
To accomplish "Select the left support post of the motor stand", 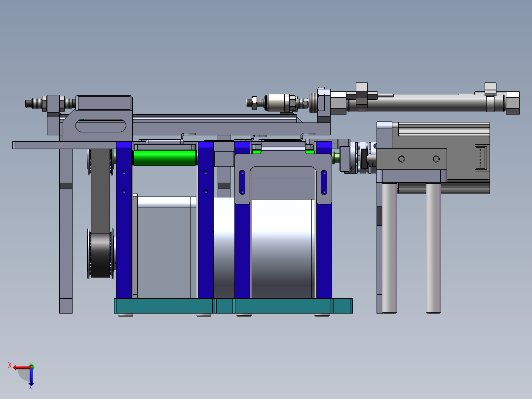I will click(389, 248).
